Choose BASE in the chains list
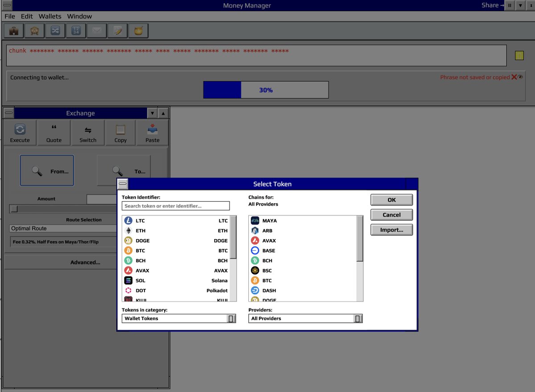The width and height of the screenshot is (535, 392). point(303,251)
